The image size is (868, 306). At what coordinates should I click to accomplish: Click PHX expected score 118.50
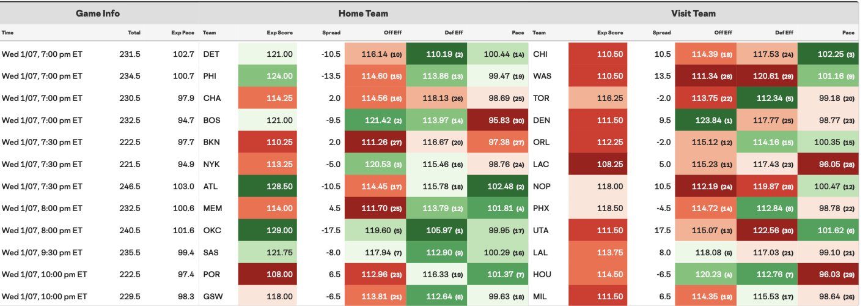(597, 208)
